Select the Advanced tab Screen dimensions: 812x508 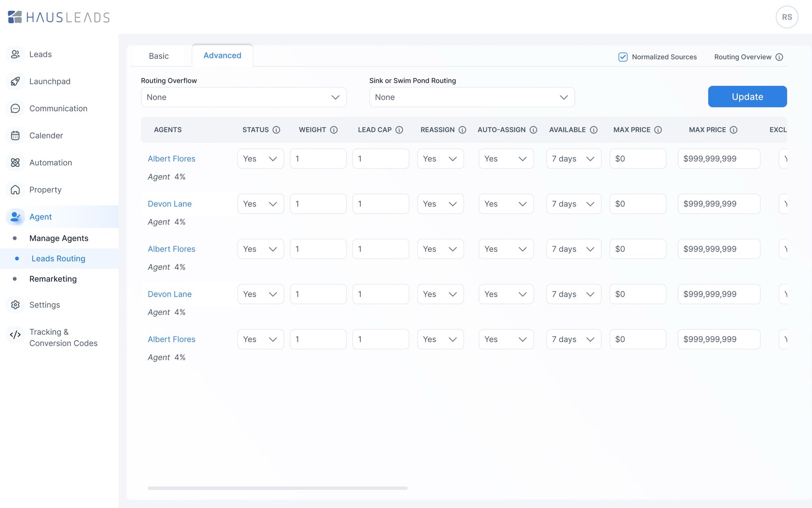click(x=222, y=55)
